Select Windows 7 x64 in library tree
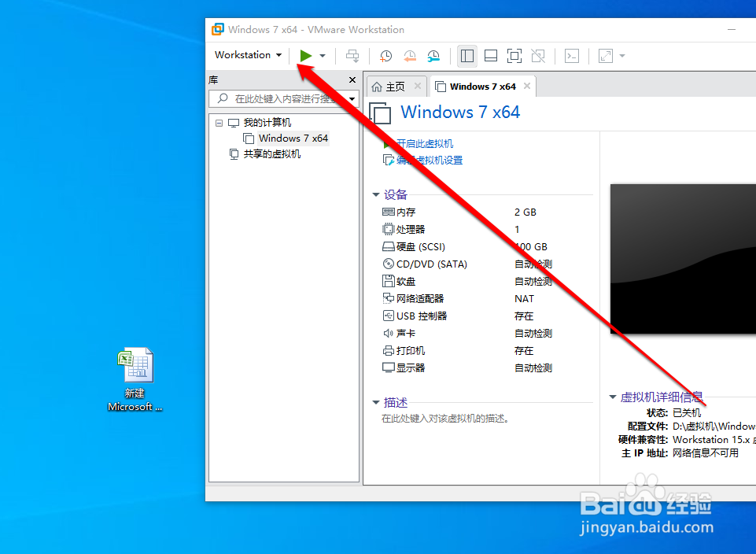The width and height of the screenshot is (756, 554). point(293,138)
